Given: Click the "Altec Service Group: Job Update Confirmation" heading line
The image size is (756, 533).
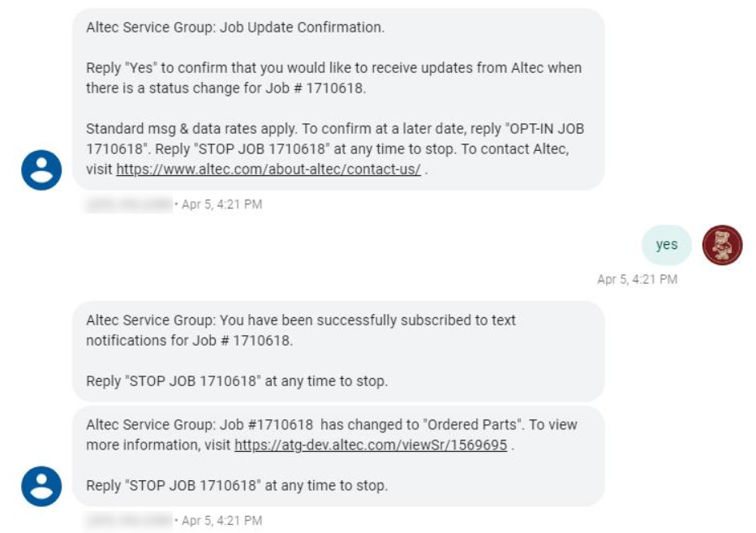Looking at the screenshot, I should (235, 28).
